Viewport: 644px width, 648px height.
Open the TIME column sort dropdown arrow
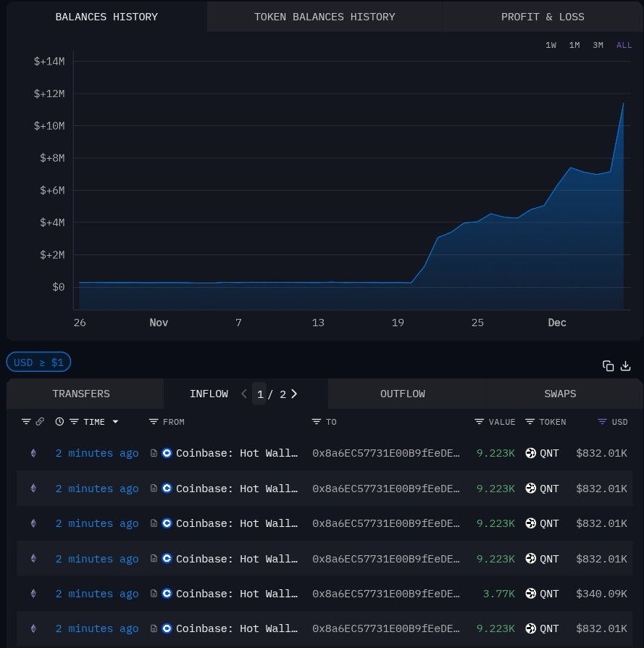pos(115,422)
